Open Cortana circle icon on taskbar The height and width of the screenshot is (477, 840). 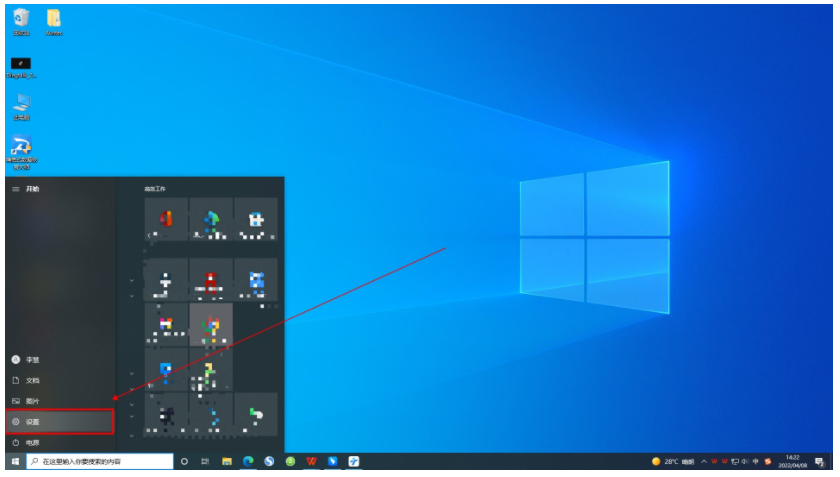184,462
